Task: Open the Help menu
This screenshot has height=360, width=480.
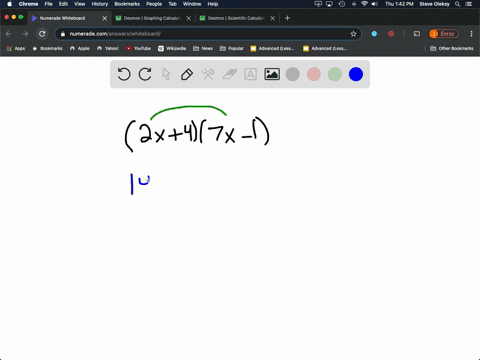Action: [x=213, y=4]
